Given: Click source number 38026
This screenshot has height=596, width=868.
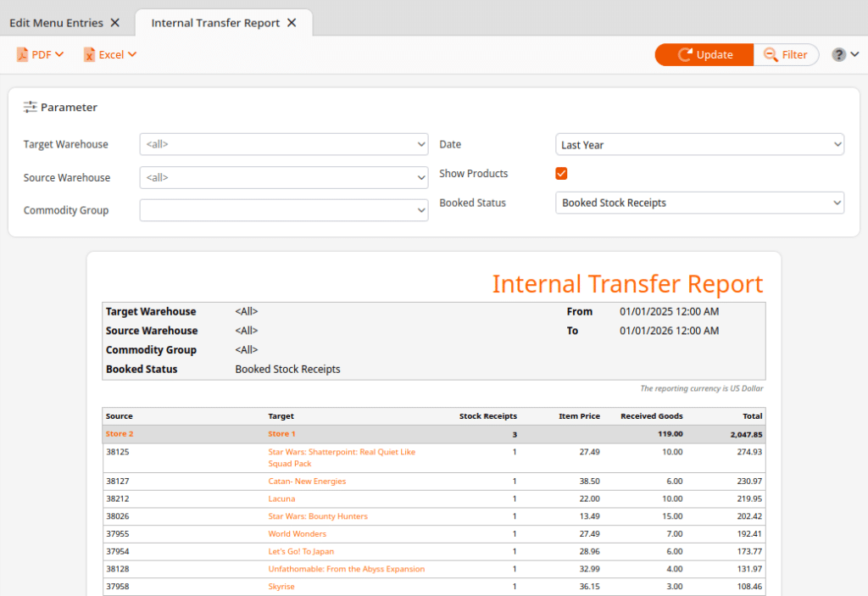Looking at the screenshot, I should pyautogui.click(x=117, y=516).
